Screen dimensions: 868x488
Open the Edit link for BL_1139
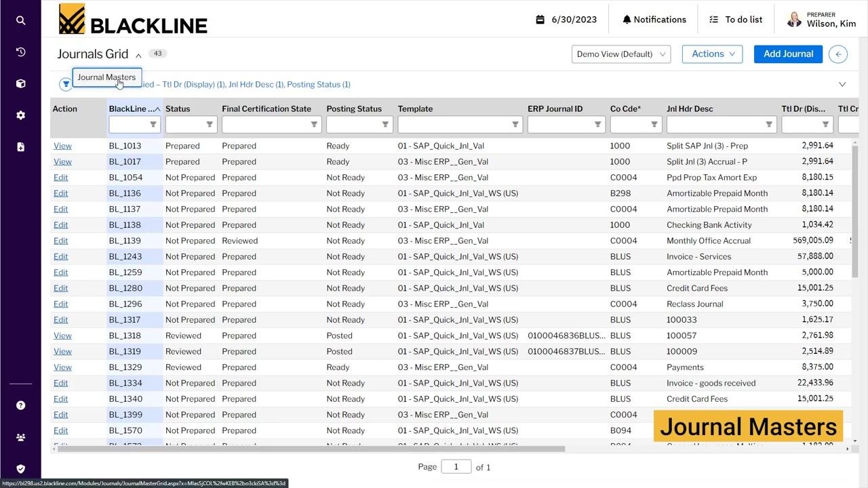(x=60, y=241)
